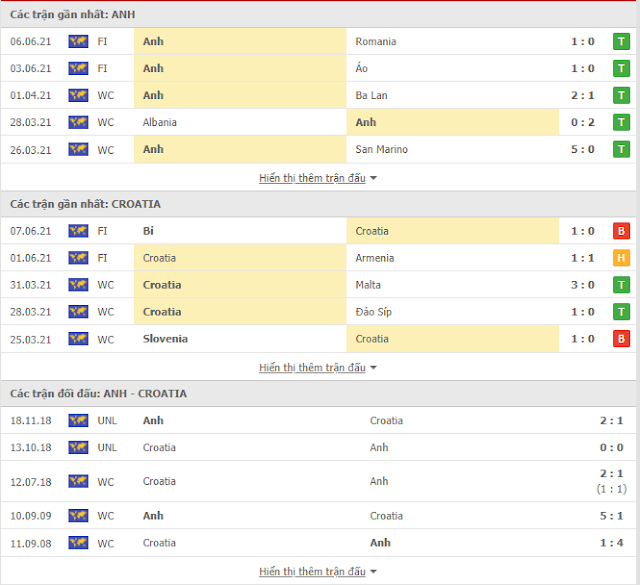Viewport: 640px width, 585px height.
Task: Click the flag icon on the Croatia–Malta row
Action: tap(78, 285)
